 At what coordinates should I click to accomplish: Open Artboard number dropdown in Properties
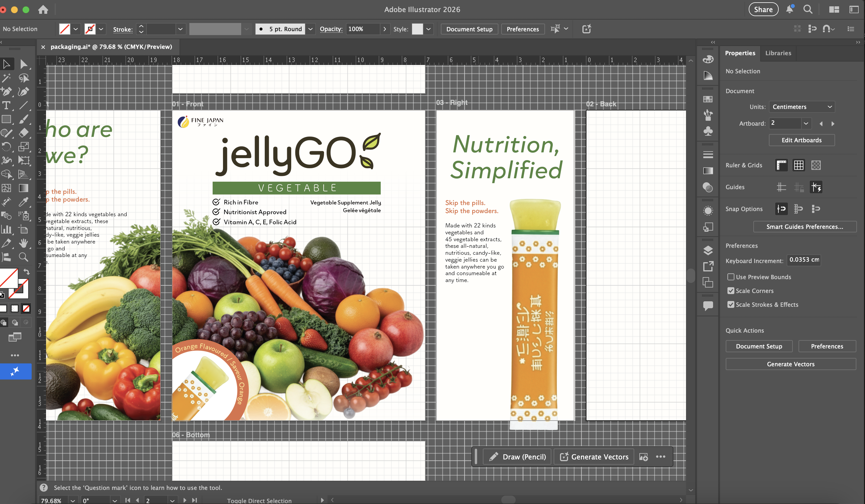point(806,123)
